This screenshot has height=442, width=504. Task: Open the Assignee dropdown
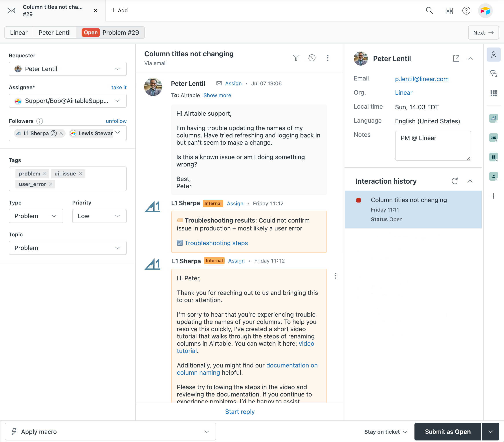click(x=68, y=100)
